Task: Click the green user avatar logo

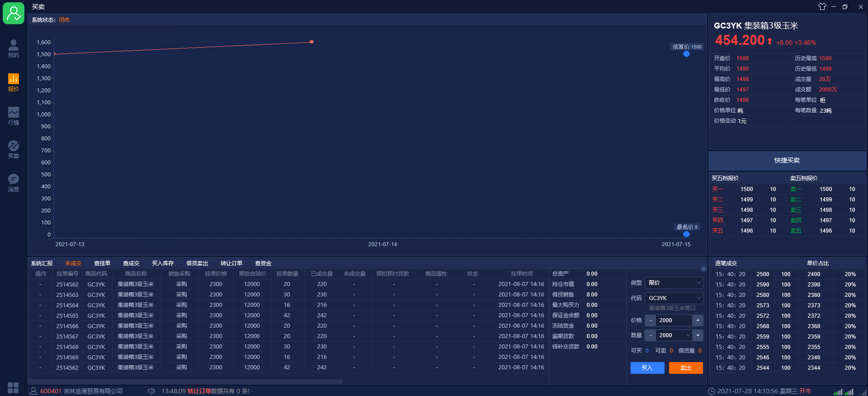Action: click(14, 13)
